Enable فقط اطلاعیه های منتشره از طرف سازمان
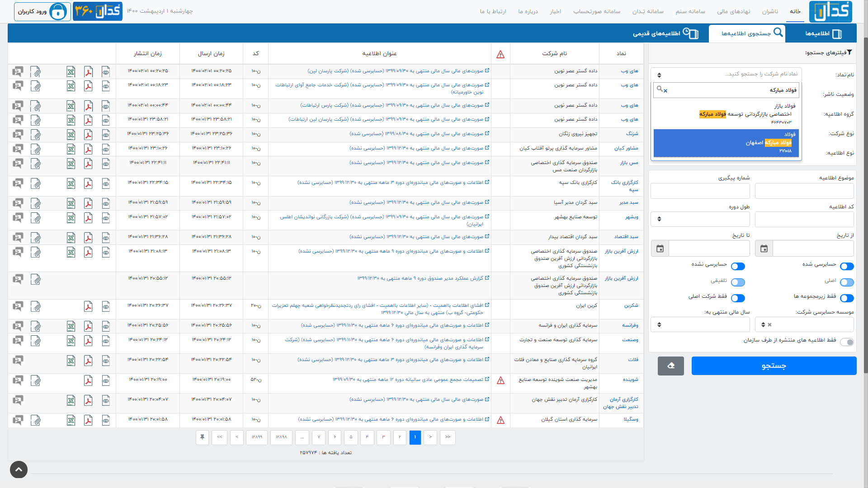 847,342
